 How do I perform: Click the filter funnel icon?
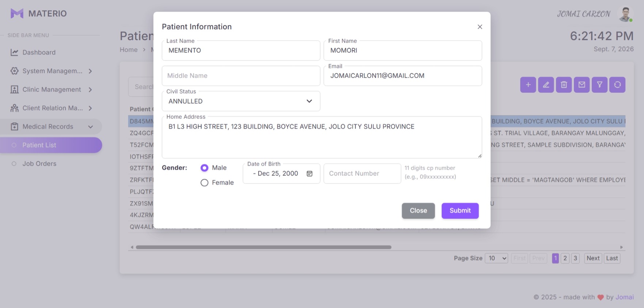(x=599, y=85)
